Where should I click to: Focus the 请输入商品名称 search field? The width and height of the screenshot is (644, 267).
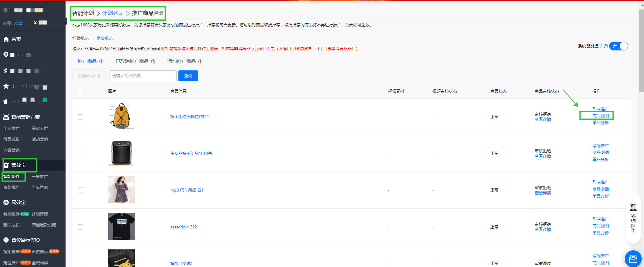tap(143, 76)
